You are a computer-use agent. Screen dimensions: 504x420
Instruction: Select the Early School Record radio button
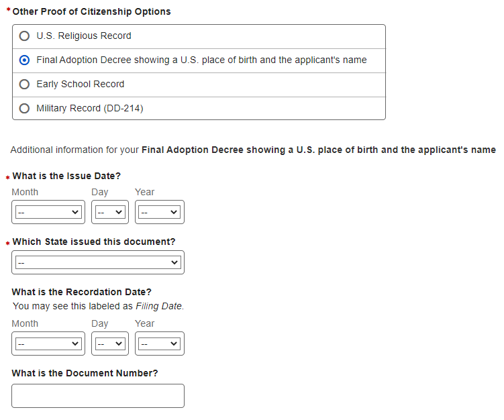tap(25, 85)
